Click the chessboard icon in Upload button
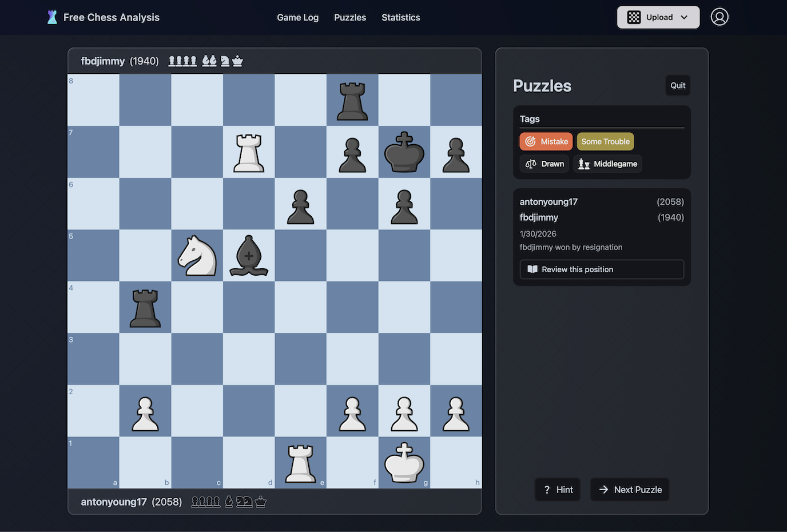Image resolution: width=787 pixels, height=532 pixels. (x=634, y=17)
